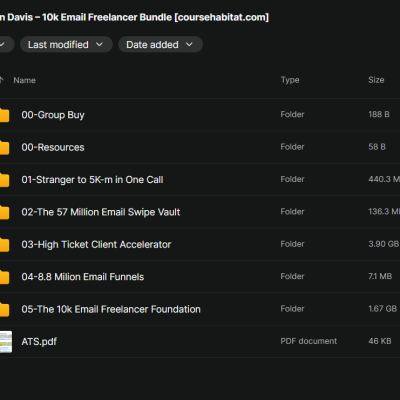Click the folder icon for 05-The 10k Email
The width and height of the screenshot is (400, 400).
click(x=4, y=309)
